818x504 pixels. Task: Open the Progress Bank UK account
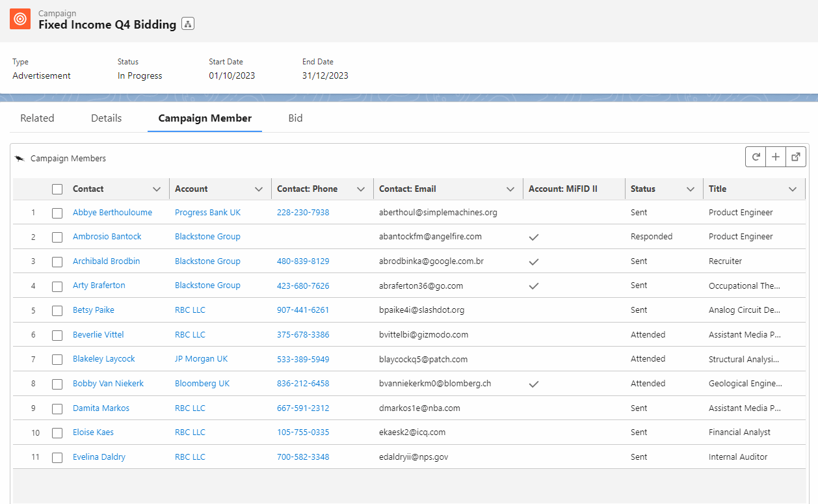point(207,212)
